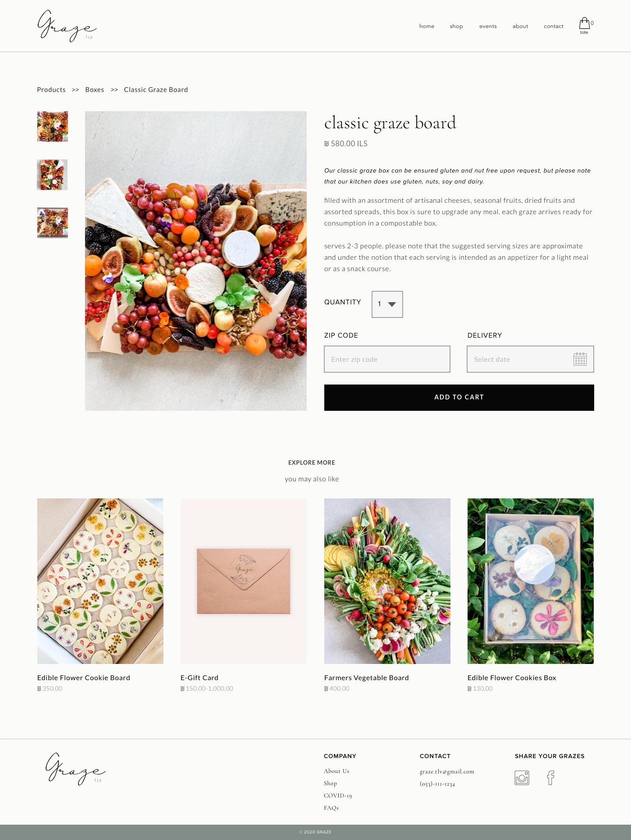Open the delivery date calendar icon
This screenshot has width=631, height=840.
(580, 359)
